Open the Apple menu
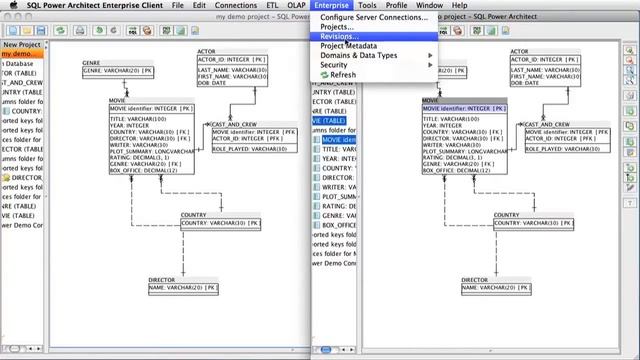The width and height of the screenshot is (640, 360). (13, 5)
